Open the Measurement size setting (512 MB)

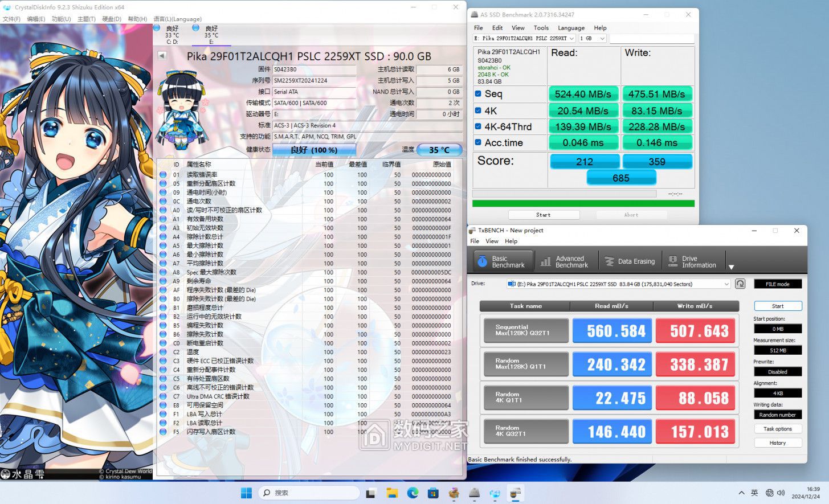pyautogui.click(x=778, y=350)
